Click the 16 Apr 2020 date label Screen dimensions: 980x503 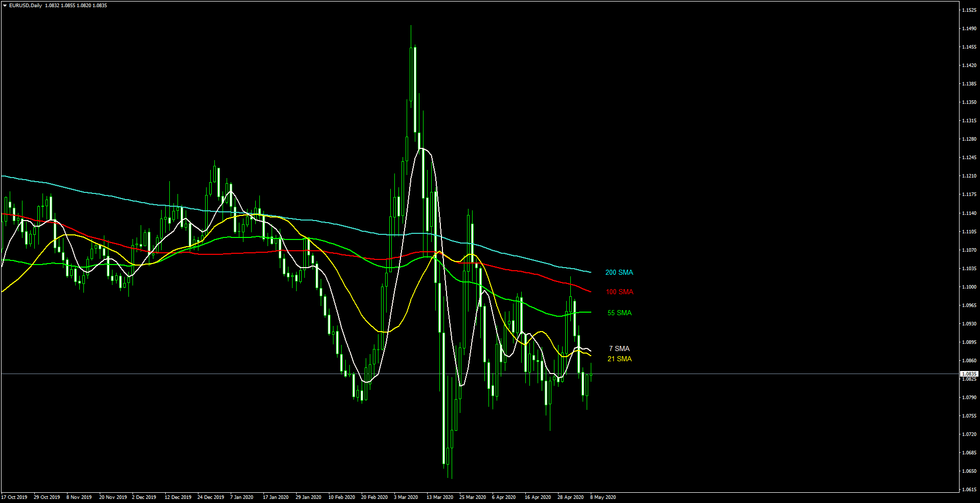pyautogui.click(x=538, y=497)
